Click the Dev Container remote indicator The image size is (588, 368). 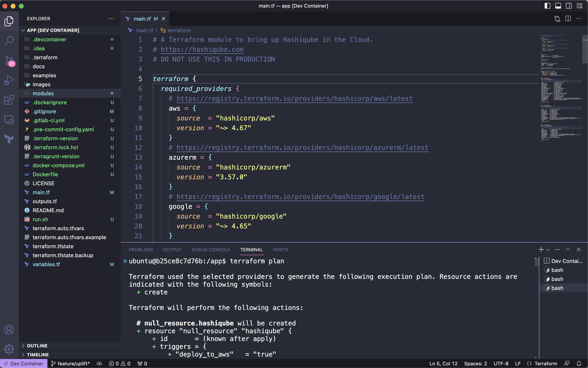click(x=24, y=363)
